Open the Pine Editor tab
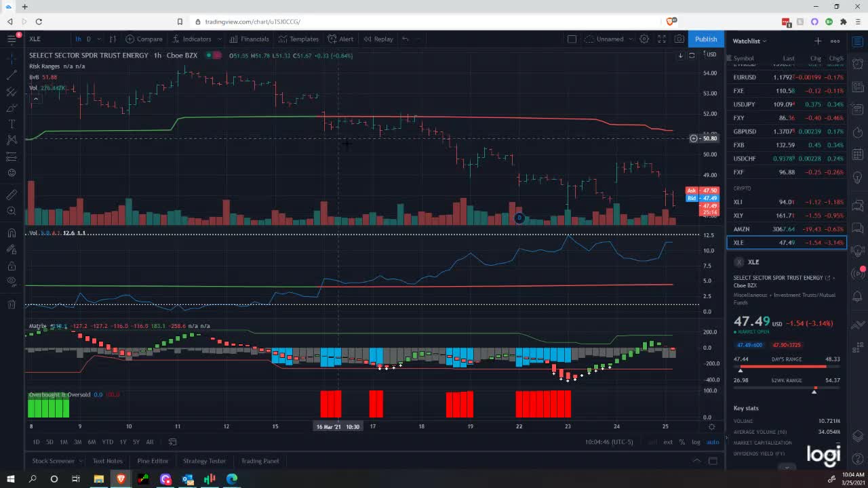The width and height of the screenshot is (868, 488). pos(153,461)
